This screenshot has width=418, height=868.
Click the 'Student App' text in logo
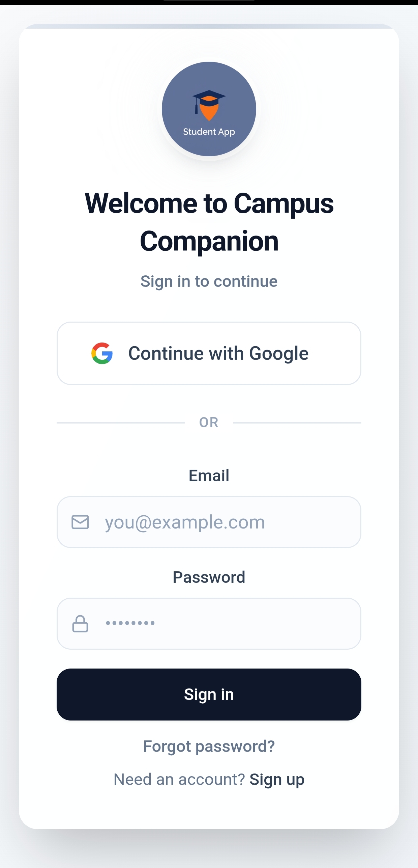point(209,132)
